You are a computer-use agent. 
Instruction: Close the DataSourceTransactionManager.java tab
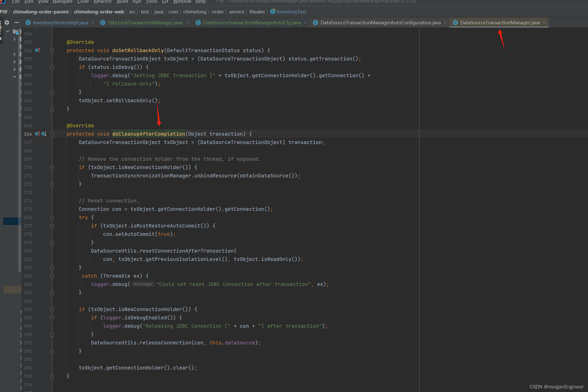tap(544, 23)
